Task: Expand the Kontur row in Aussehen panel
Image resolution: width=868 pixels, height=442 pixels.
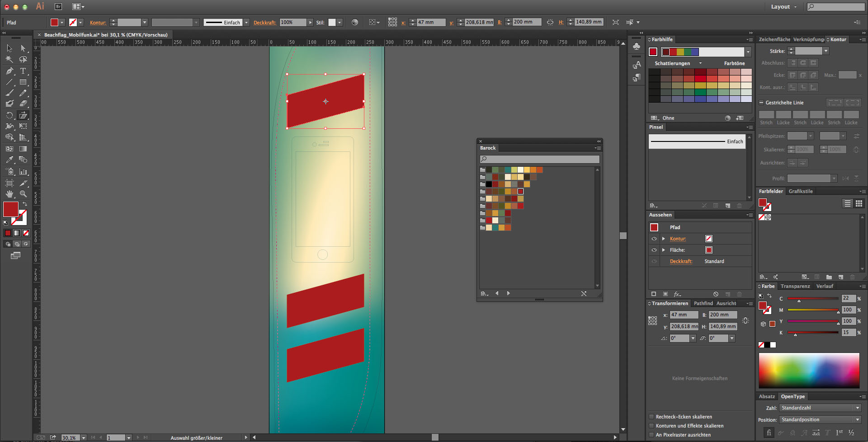Action: (x=664, y=239)
